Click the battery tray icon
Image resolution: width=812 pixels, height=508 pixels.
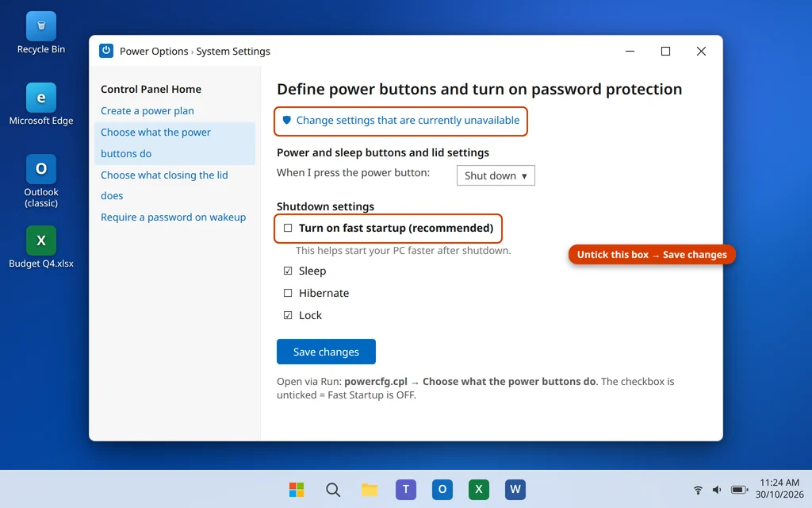739,490
